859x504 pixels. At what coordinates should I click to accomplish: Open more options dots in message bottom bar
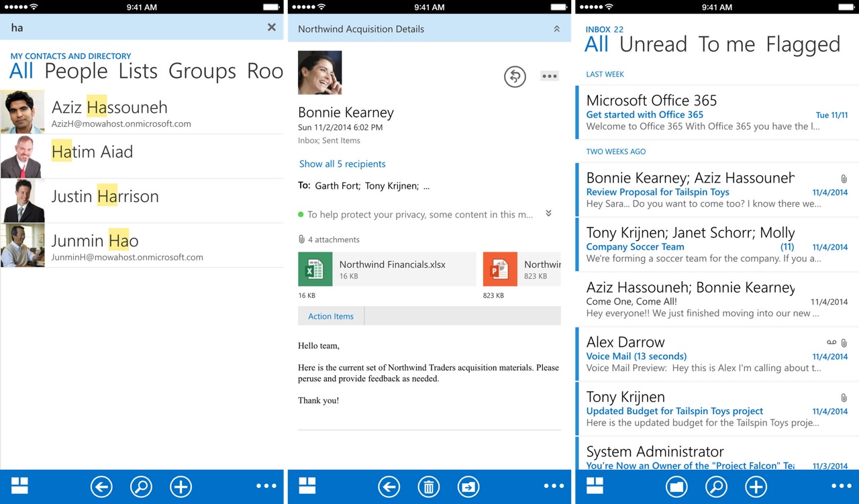(554, 487)
